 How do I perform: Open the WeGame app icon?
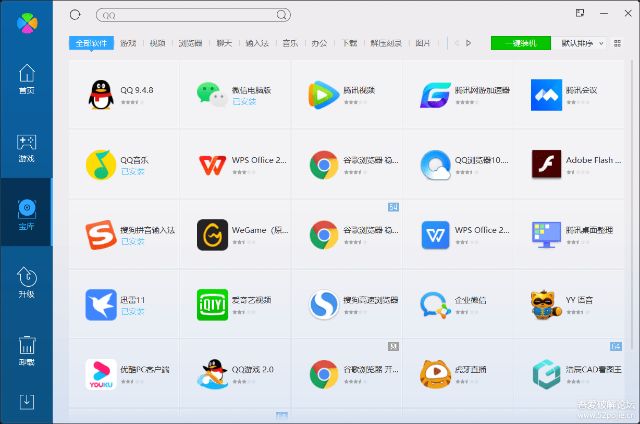212,235
